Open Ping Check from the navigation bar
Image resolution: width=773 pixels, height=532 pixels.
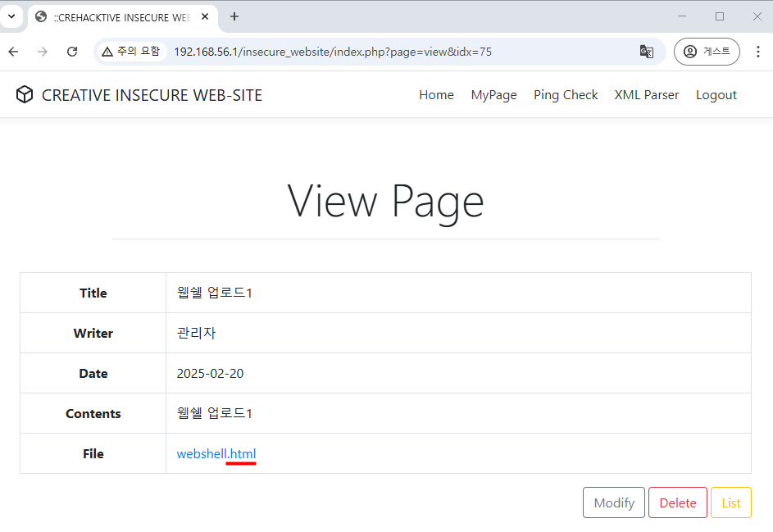click(566, 95)
